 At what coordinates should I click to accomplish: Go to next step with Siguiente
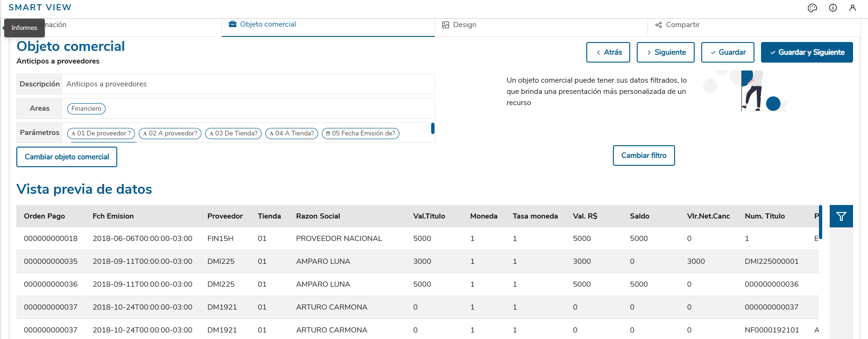coord(665,52)
